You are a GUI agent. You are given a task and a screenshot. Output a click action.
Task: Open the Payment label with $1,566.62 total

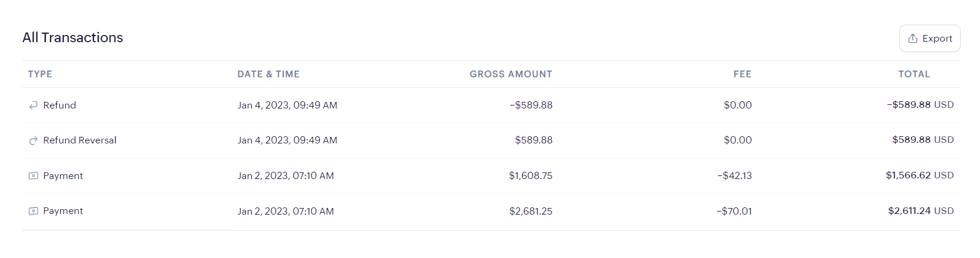[x=63, y=176]
